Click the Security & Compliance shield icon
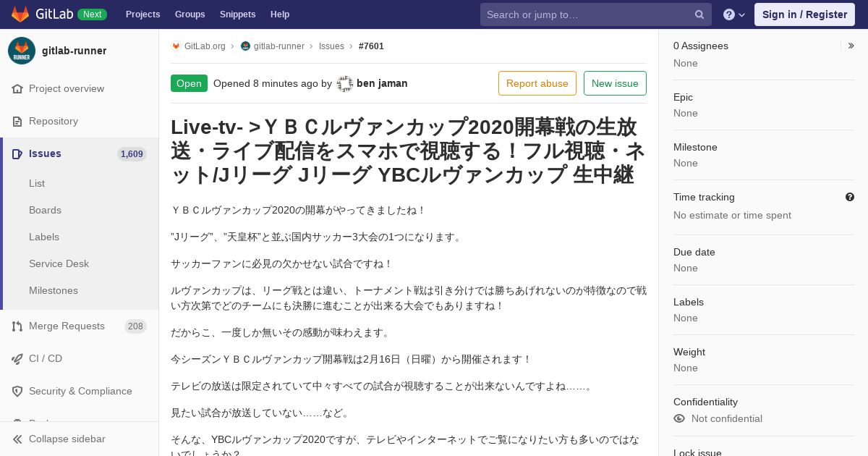This screenshot has height=456, width=868. [x=17, y=392]
